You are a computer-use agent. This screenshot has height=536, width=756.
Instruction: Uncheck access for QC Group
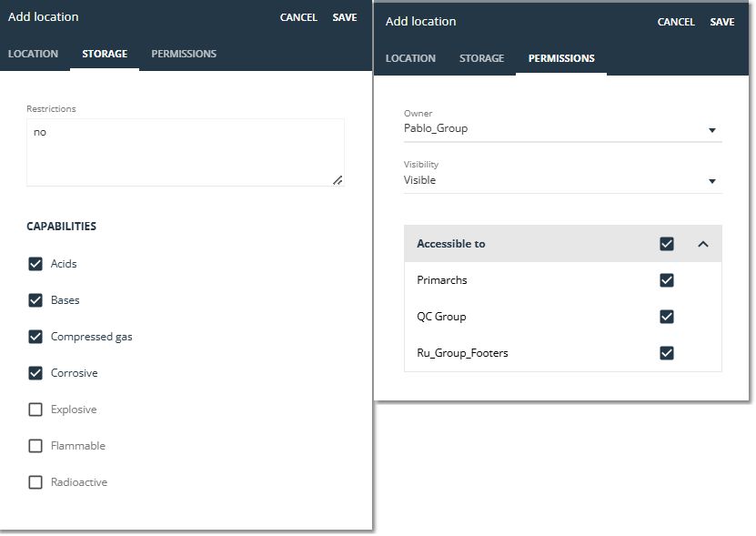667,317
